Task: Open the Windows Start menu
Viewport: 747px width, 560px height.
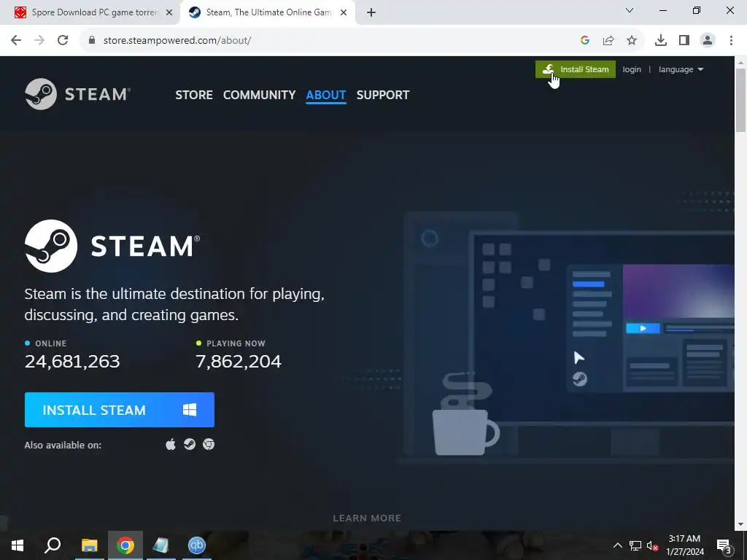Action: [18, 545]
